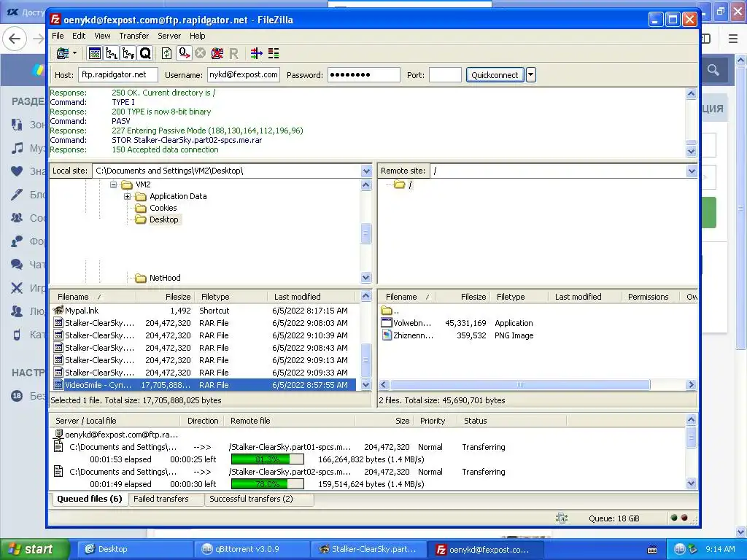Viewport: 747px width, 560px height.
Task: Click the part01 transfer file icon in queue
Action: point(58,447)
